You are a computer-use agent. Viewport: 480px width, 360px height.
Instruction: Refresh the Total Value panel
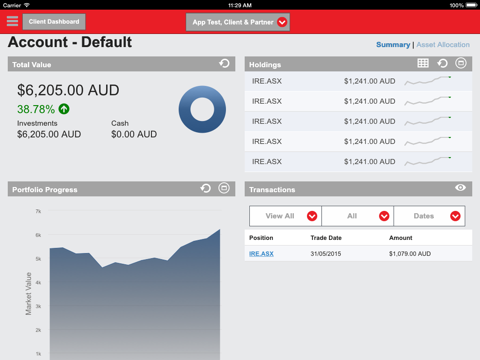(x=224, y=63)
